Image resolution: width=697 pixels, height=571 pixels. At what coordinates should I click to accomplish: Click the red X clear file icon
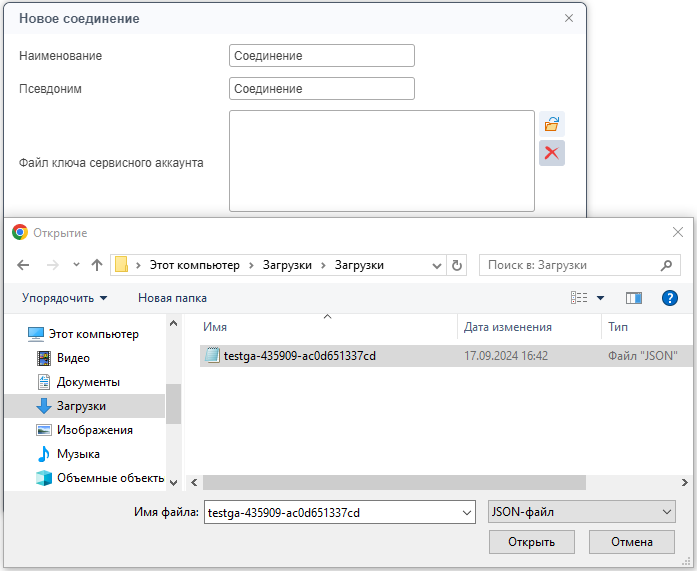[x=551, y=153]
